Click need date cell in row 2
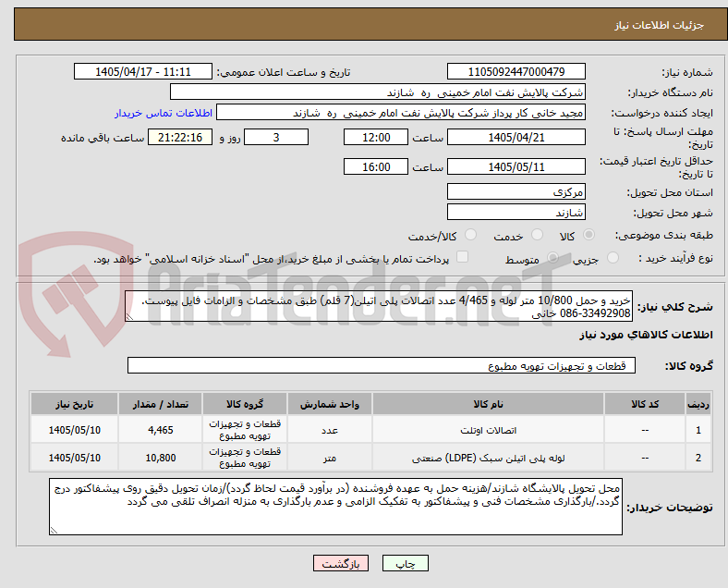 (x=74, y=458)
